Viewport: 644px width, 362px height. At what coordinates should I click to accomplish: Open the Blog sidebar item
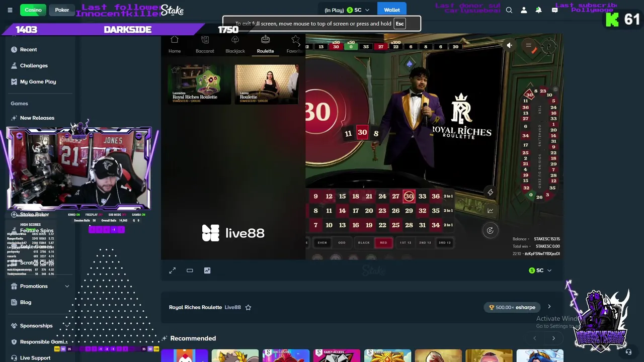26,302
